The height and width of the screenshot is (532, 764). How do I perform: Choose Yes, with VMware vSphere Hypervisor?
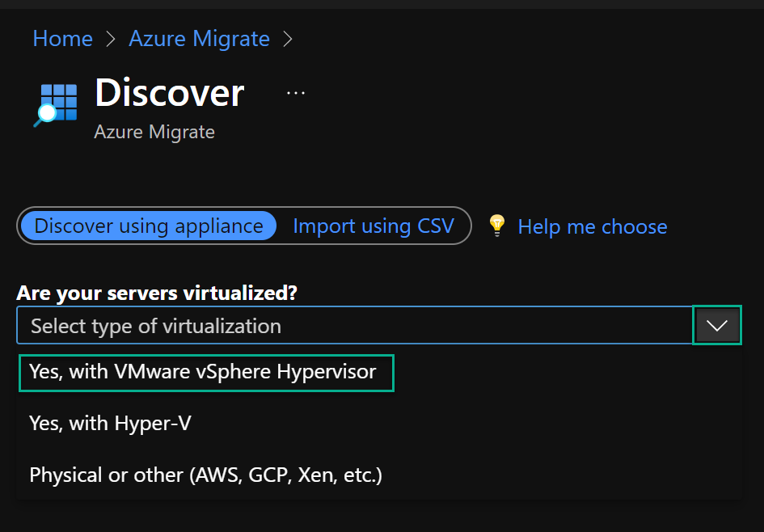coord(206,373)
